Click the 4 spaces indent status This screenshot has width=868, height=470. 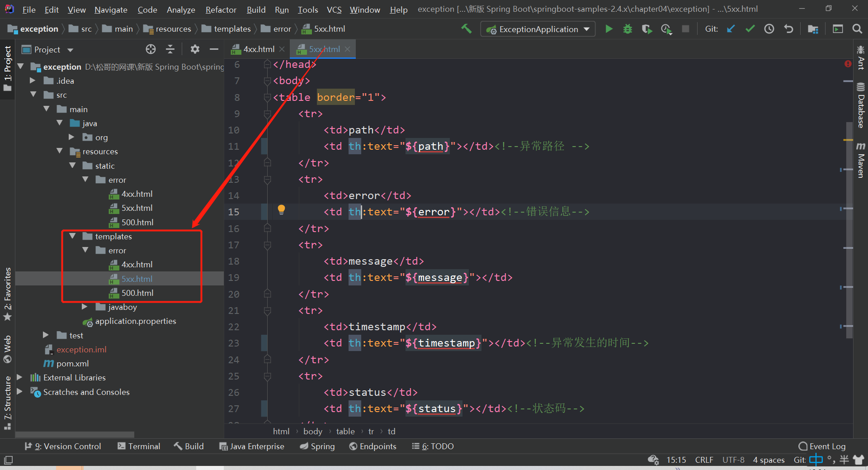(x=769, y=460)
